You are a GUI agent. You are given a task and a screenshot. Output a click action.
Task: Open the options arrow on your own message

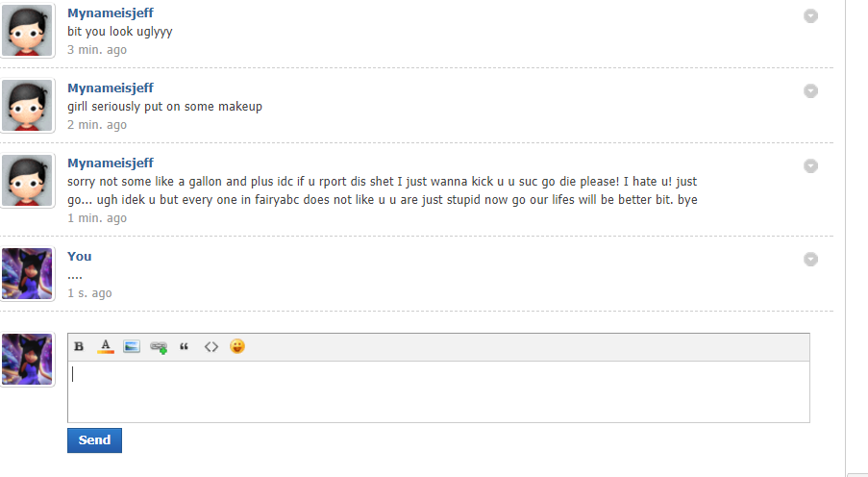click(810, 259)
